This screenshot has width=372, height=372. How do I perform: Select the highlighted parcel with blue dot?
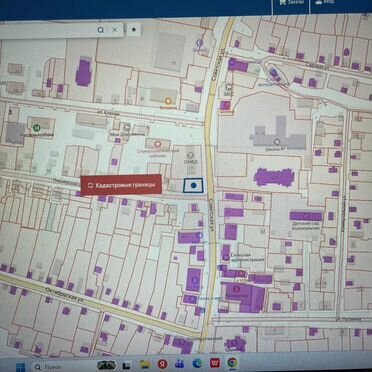coord(193,185)
